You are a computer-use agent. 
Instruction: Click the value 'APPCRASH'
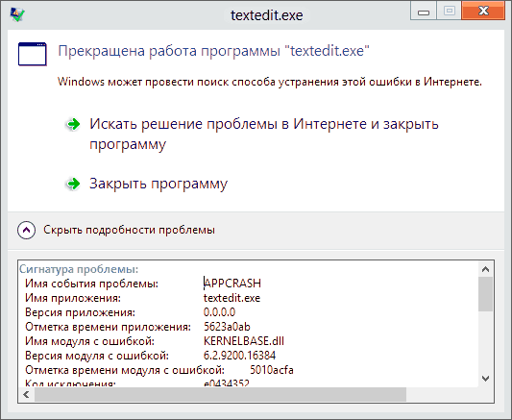pos(232,284)
